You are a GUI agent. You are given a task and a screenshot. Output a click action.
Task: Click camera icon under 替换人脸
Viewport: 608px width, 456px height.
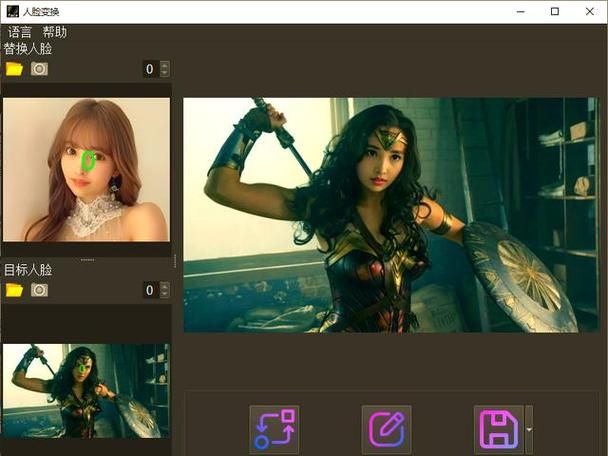(39, 69)
